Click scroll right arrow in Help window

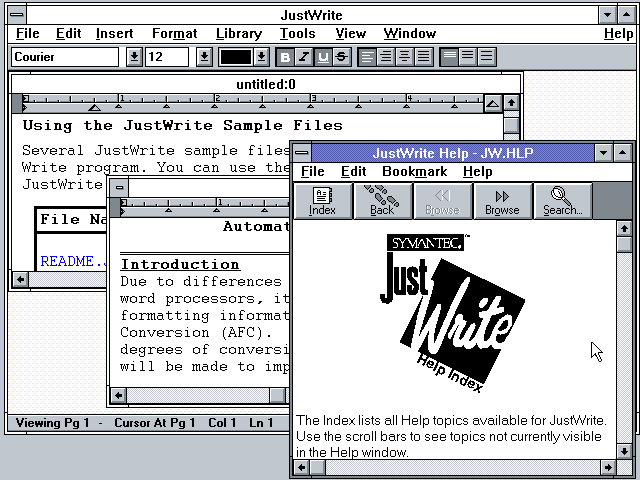tap(608, 467)
